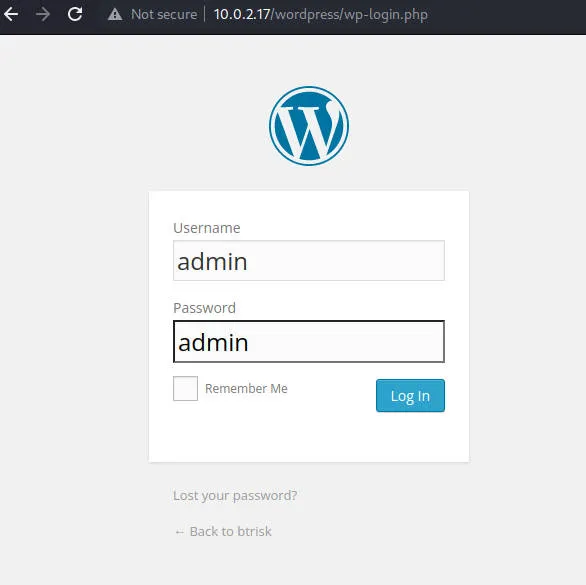Enable the Remember Me checkbox

(x=185, y=388)
